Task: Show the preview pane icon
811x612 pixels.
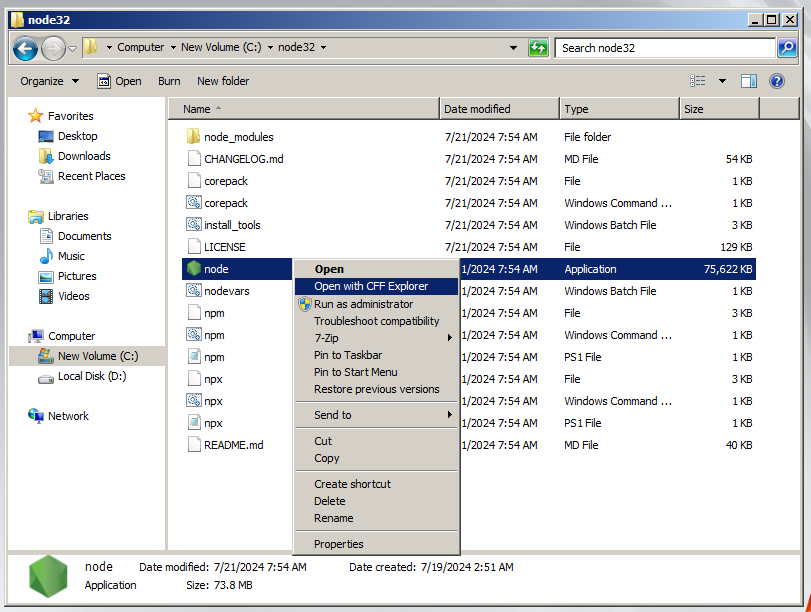Action: 748,81
